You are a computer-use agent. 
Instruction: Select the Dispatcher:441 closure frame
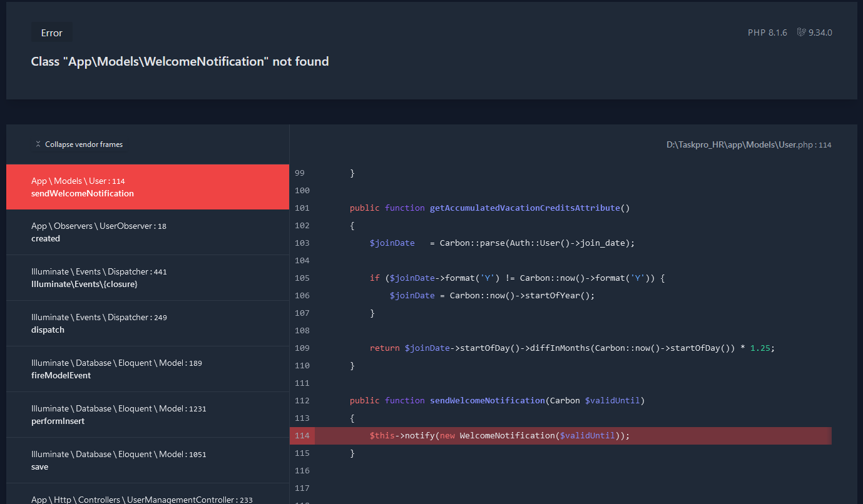(148, 278)
